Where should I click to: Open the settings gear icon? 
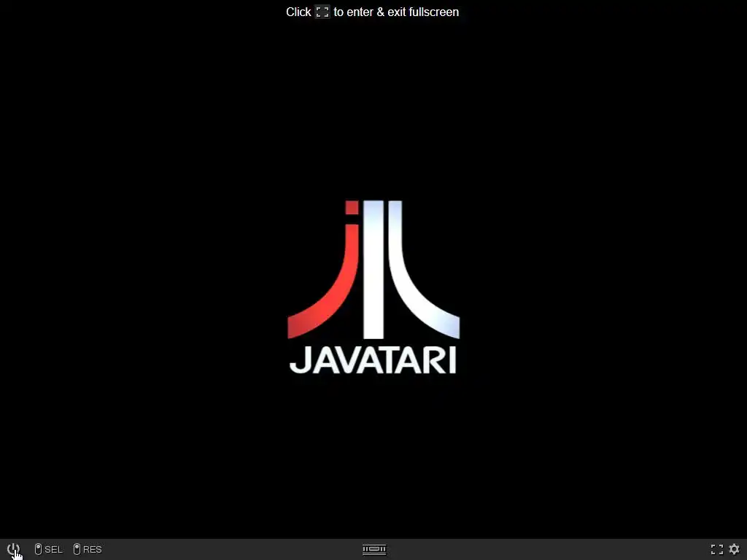(x=734, y=549)
